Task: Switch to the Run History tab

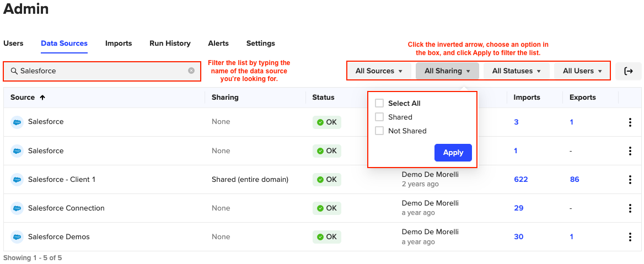Action: click(x=170, y=44)
